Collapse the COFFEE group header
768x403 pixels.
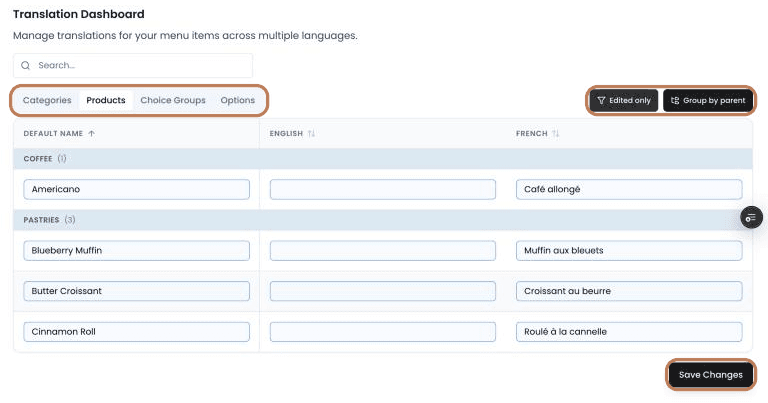[383, 159]
